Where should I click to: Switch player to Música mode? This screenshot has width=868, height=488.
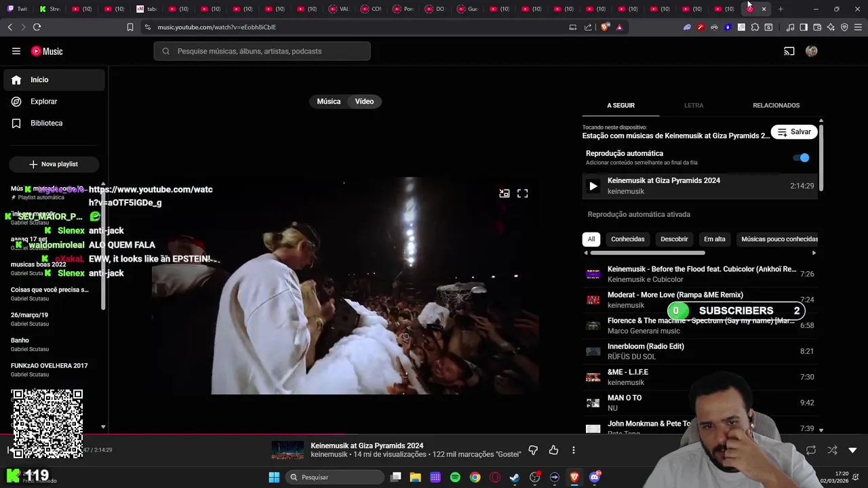click(328, 101)
